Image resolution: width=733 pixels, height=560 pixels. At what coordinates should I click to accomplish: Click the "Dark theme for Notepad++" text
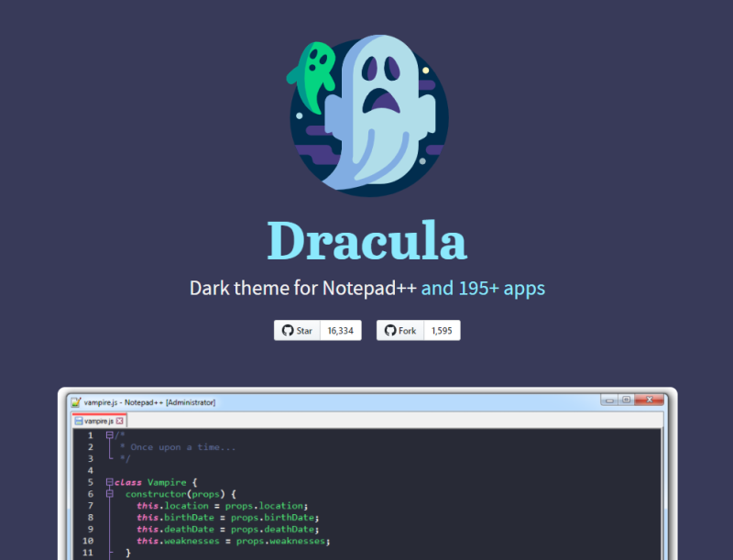[x=303, y=288]
